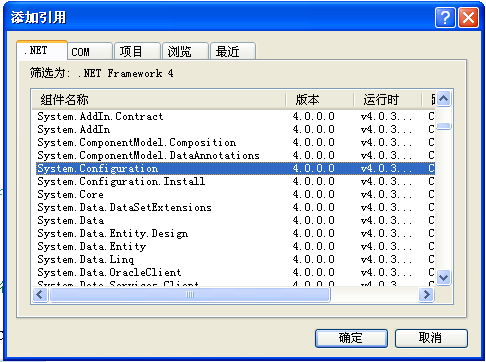
Task: Click horizontal scrollbar thumb
Action: click(x=190, y=295)
